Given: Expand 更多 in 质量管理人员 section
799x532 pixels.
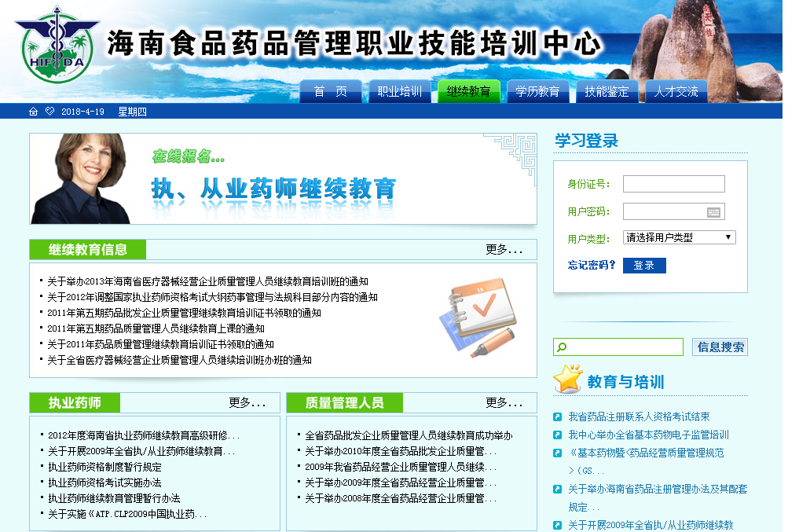Looking at the screenshot, I should [504, 403].
